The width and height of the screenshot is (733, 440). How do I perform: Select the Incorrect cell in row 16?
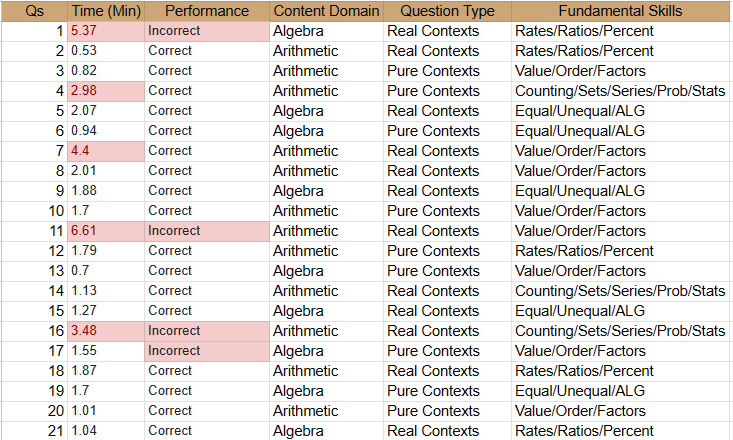point(207,331)
